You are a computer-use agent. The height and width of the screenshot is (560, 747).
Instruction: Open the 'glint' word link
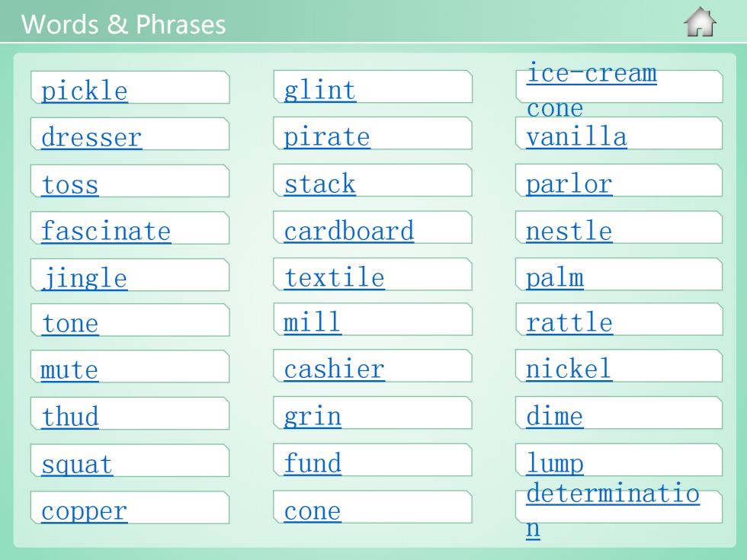pyautogui.click(x=319, y=90)
